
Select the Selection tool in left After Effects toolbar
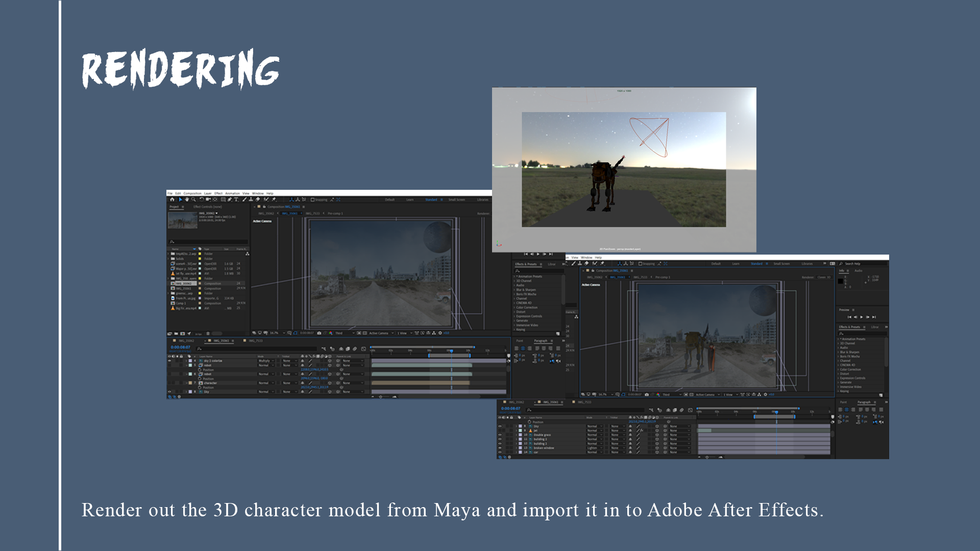(x=180, y=199)
